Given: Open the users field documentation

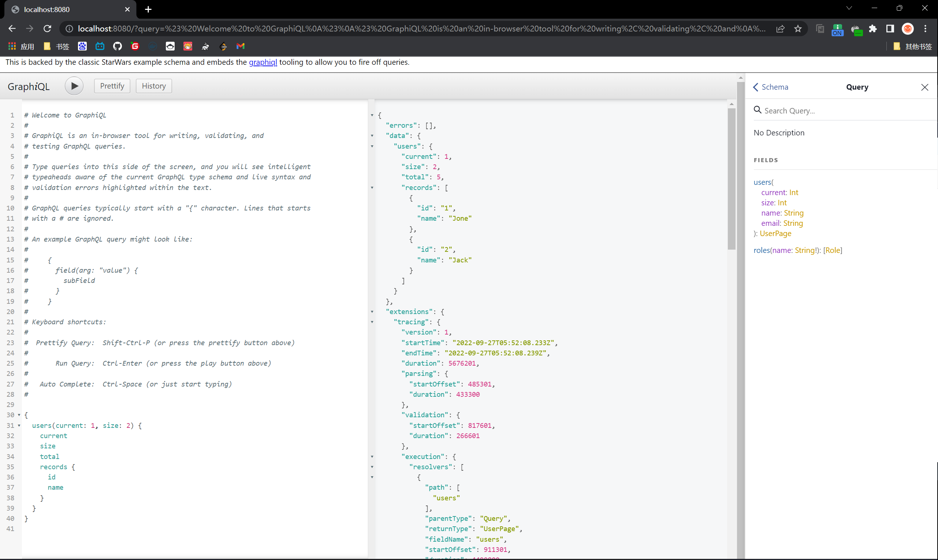Looking at the screenshot, I should click(x=762, y=182).
